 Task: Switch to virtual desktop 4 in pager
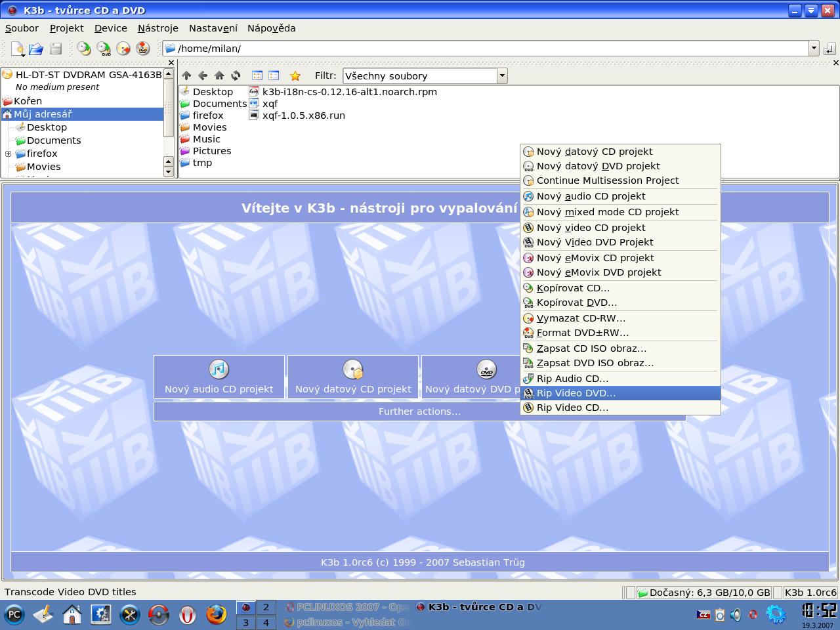click(266, 622)
